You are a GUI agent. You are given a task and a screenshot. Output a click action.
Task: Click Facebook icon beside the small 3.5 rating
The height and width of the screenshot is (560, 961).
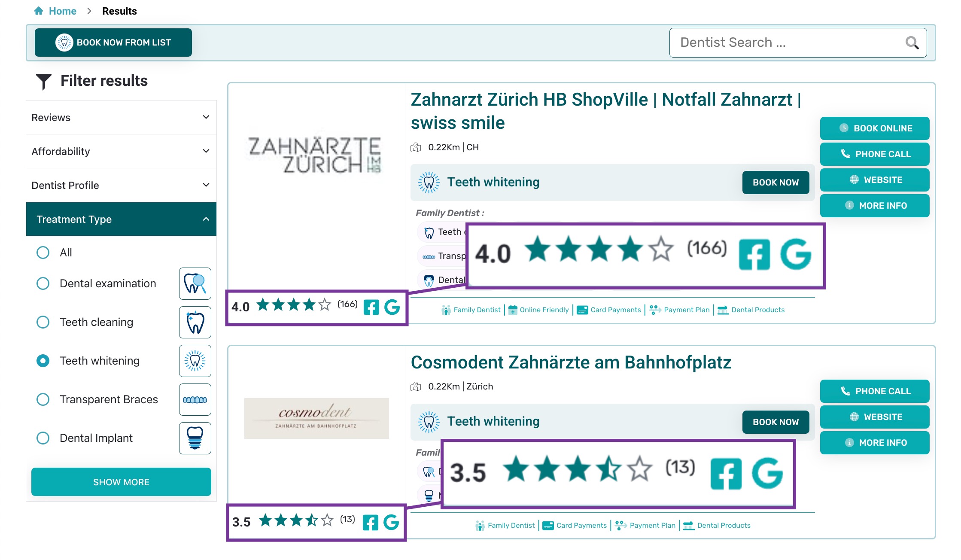(x=370, y=522)
